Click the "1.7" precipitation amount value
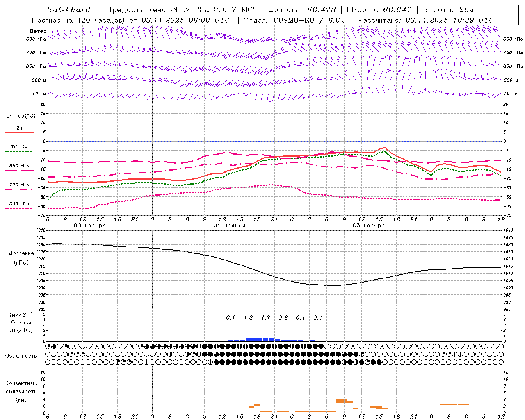Image resolution: width=525 pixels, height=420 pixels. (266, 318)
